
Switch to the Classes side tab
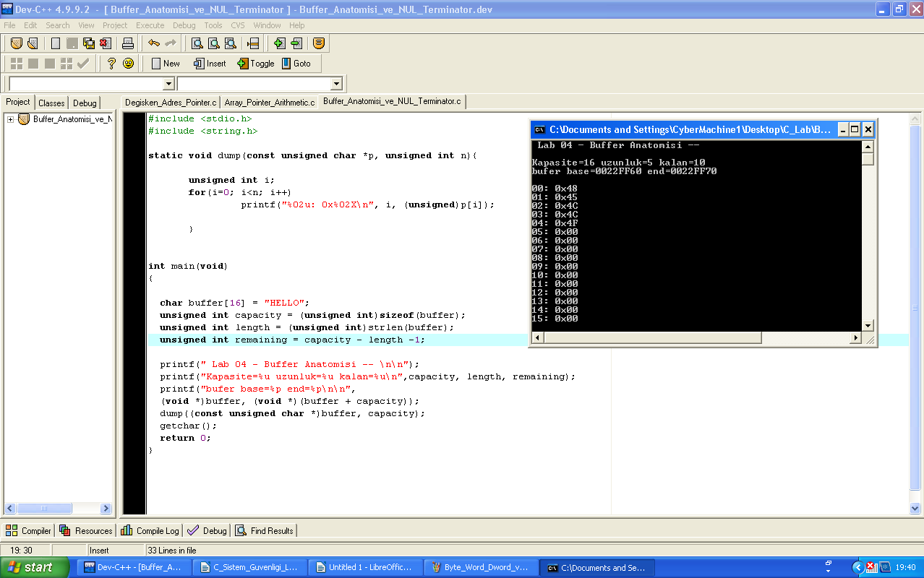pos(51,103)
